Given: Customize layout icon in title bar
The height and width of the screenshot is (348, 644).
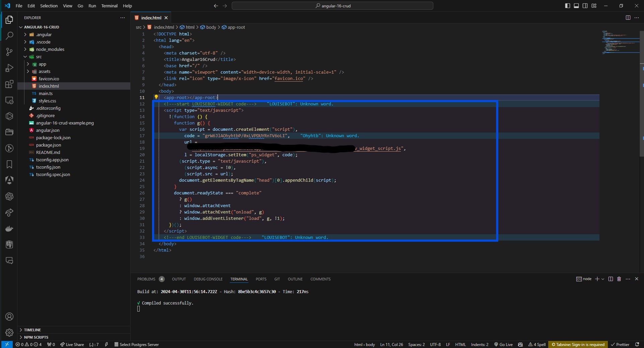Looking at the screenshot, I should pos(594,6).
